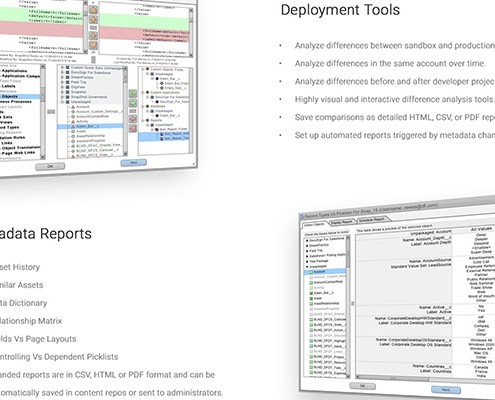Screen dimensions: 495x400
Task: Click 'Highly visual and interactive difference analysis' bullet
Action: point(394,99)
